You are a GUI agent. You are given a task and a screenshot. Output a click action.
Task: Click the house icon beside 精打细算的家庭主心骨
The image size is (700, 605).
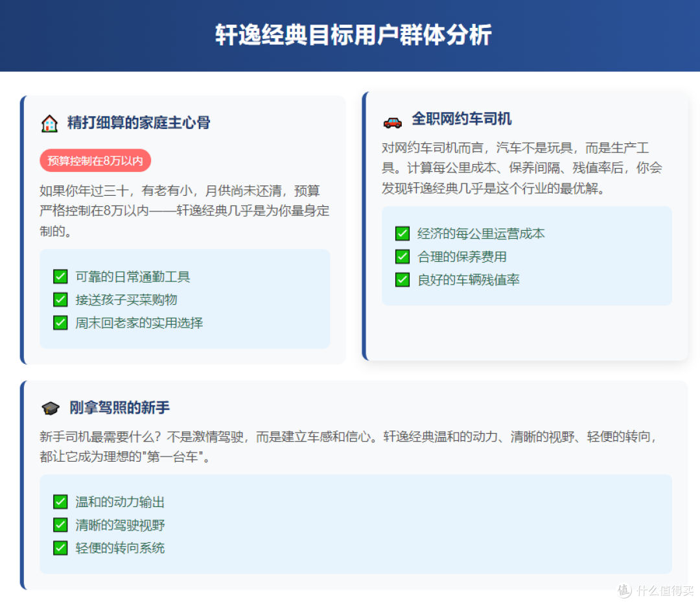[49, 123]
